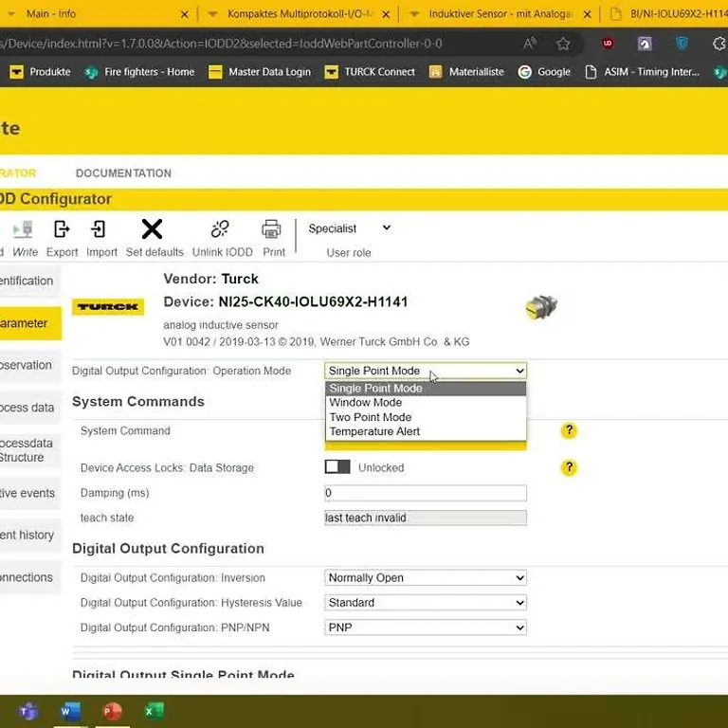Open the Parameter sidebar section
The width and height of the screenshot is (728, 728).
(30, 323)
